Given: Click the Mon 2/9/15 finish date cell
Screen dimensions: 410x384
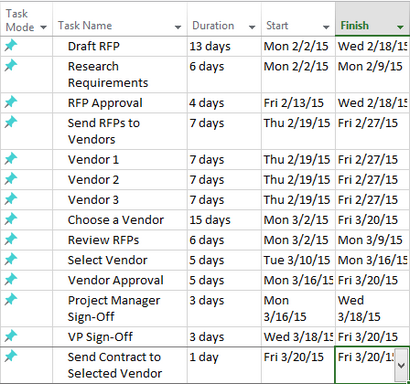Looking at the screenshot, I should 372,75.
